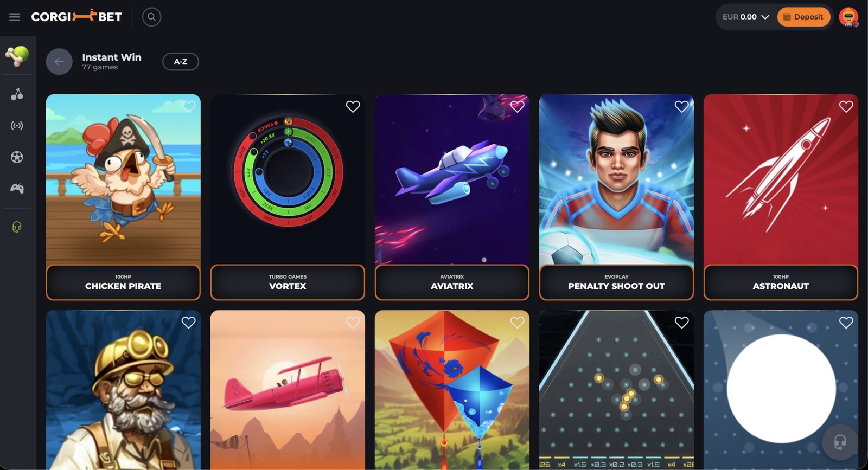Image resolution: width=868 pixels, height=470 pixels.
Task: Go back with the arrow button
Action: (59, 62)
